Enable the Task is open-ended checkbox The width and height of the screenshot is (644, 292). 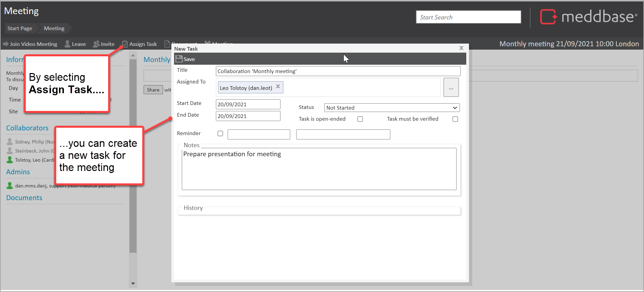360,119
